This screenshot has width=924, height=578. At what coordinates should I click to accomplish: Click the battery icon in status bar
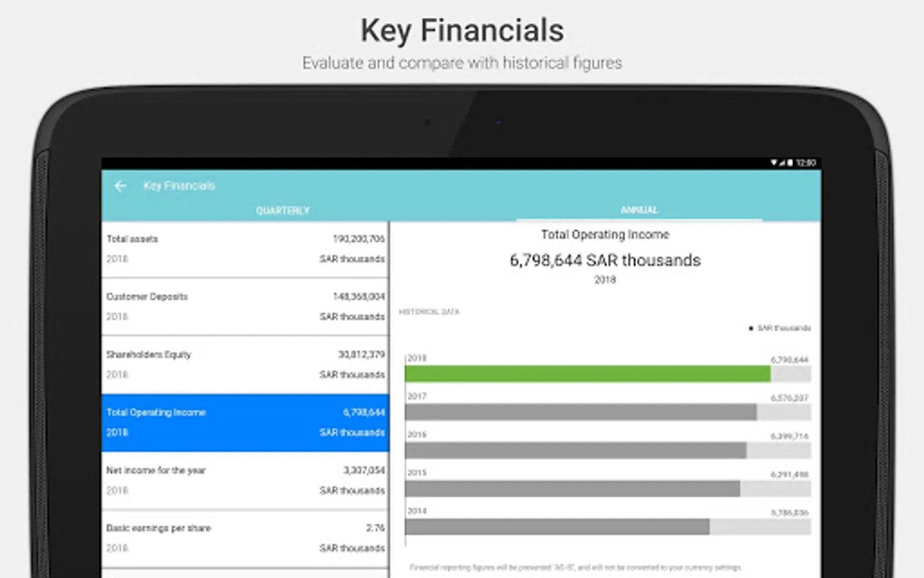[790, 162]
